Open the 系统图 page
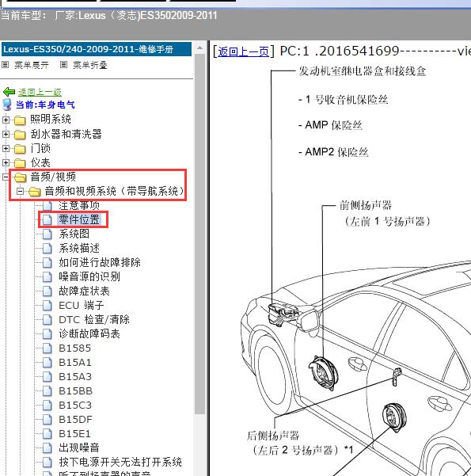This screenshot has width=471, height=476. click(74, 234)
